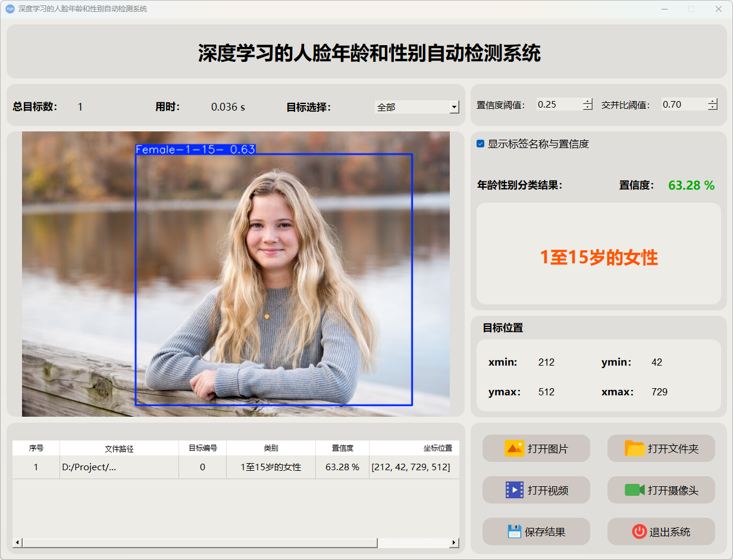Click inside the confidence threshold 0.25 field
Screen dimensions: 733x560
[x=558, y=105]
